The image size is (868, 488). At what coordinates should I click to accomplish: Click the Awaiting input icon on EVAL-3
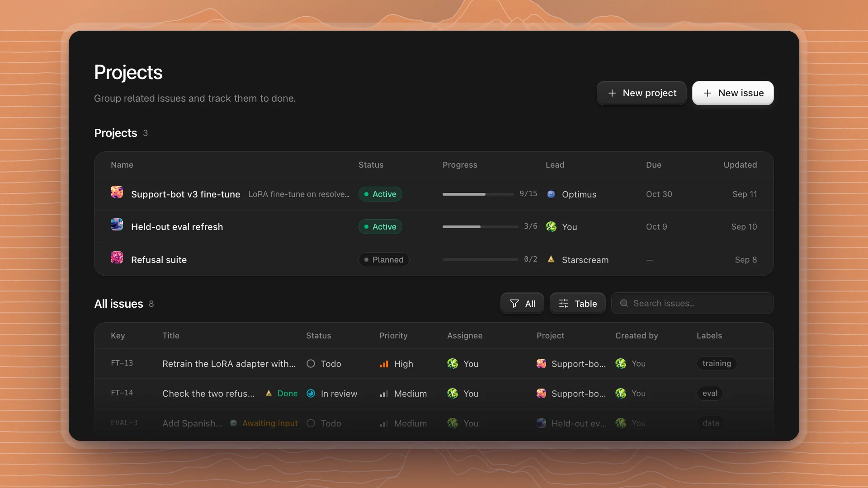tap(233, 423)
